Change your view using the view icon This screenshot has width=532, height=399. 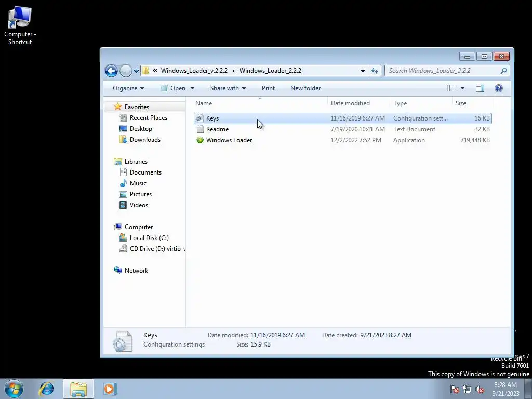coord(451,88)
